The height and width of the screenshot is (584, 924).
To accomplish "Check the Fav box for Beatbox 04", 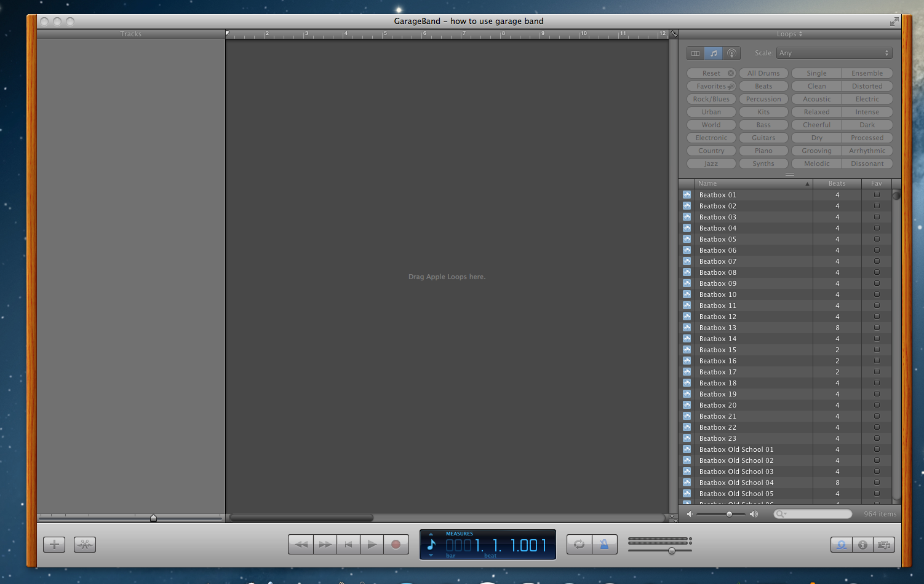I will click(877, 228).
